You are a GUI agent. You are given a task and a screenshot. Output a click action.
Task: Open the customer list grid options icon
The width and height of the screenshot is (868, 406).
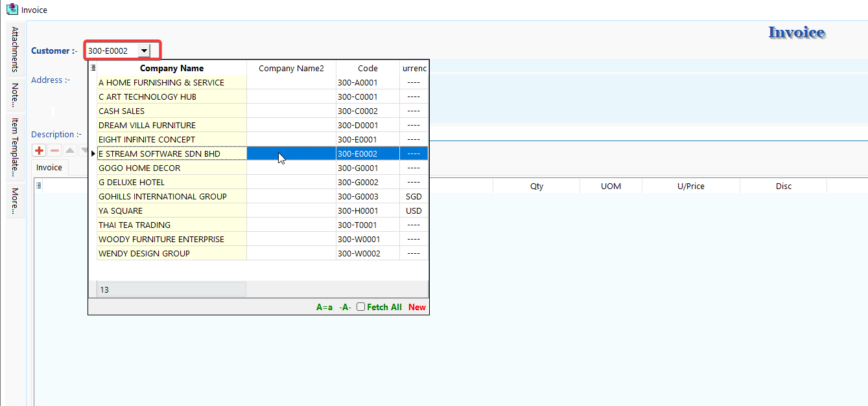93,68
